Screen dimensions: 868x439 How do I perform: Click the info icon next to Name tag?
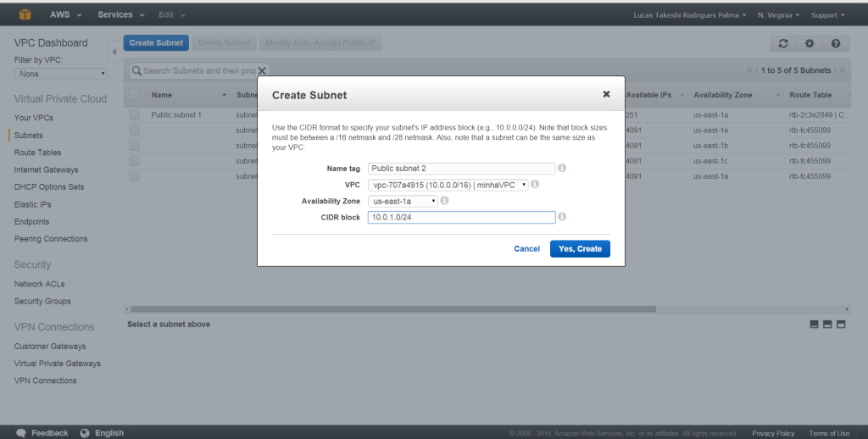[x=562, y=168]
